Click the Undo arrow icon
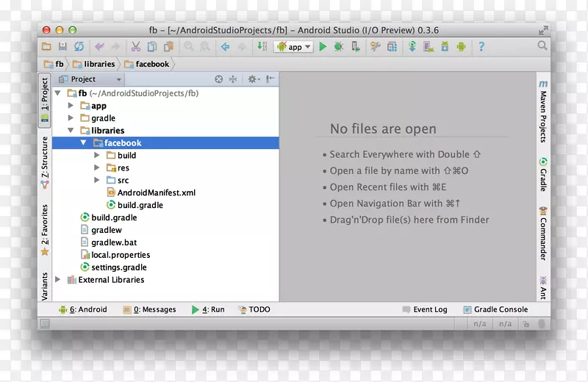This screenshot has height=382, width=588. coord(99,46)
